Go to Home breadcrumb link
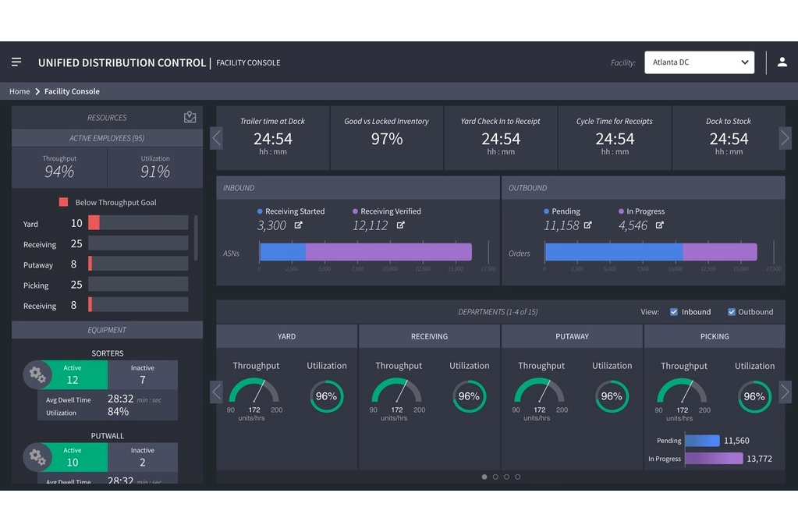798x532 pixels. (x=20, y=91)
